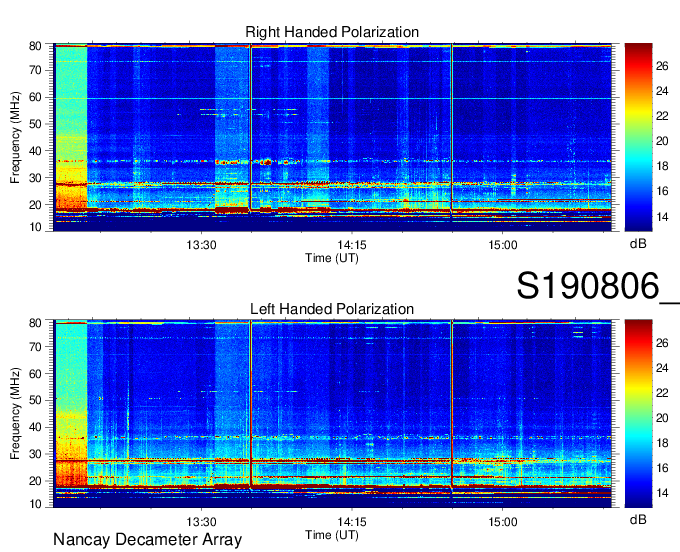Click the bottom panel color bar

coord(638,414)
